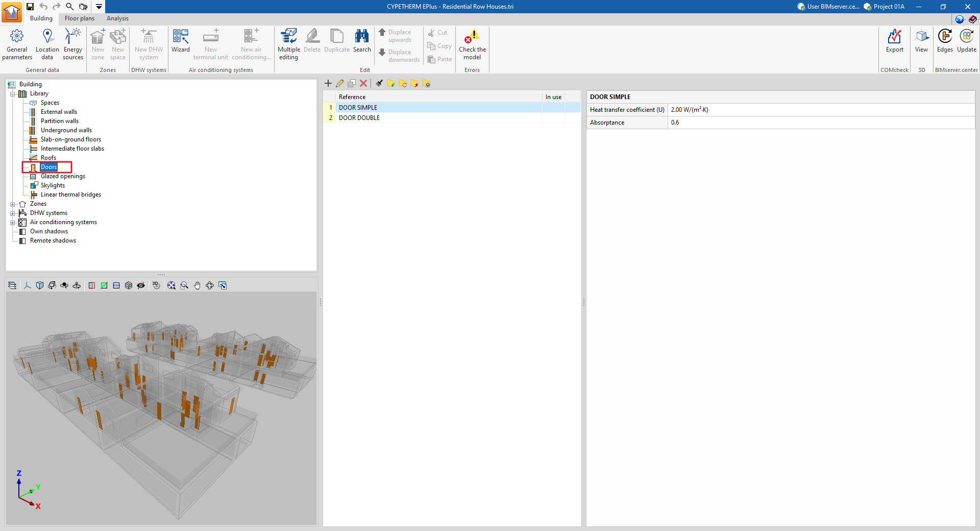Delete door entry with red X

click(x=363, y=83)
